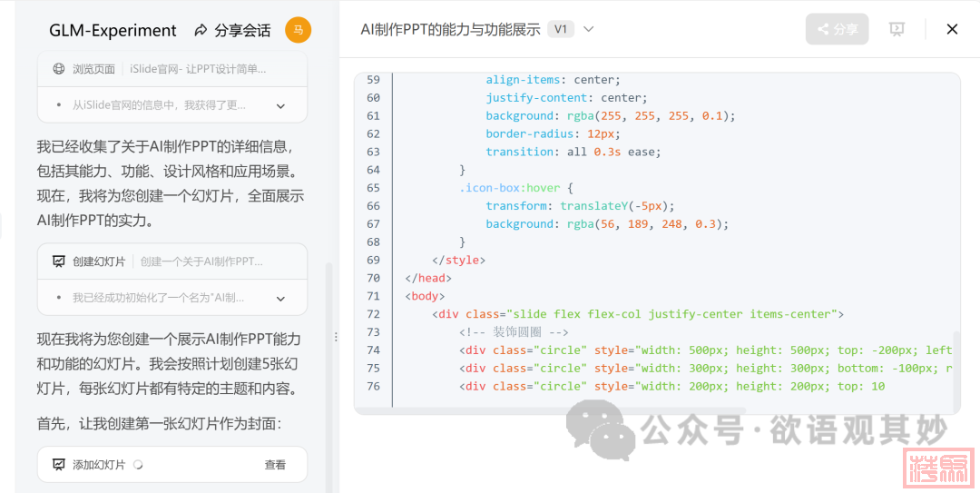Start presentation mode with the play-screen icon
980x493 pixels.
[x=897, y=29]
